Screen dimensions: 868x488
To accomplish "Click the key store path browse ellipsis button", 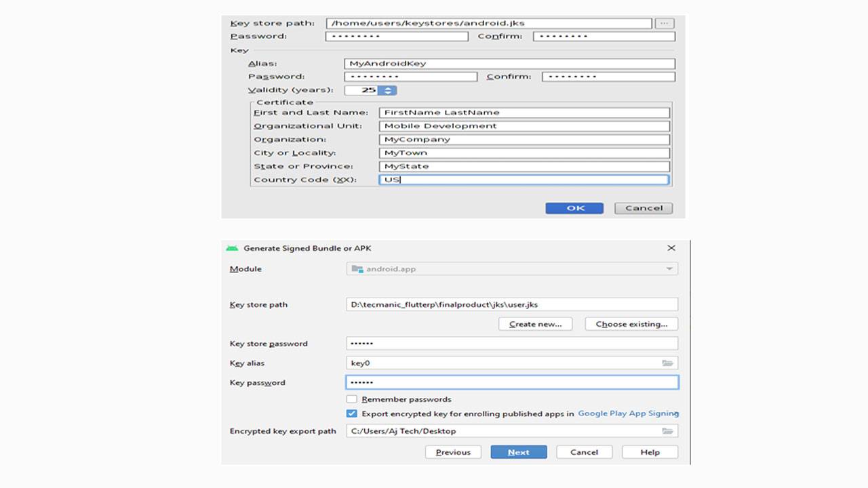I will (665, 23).
